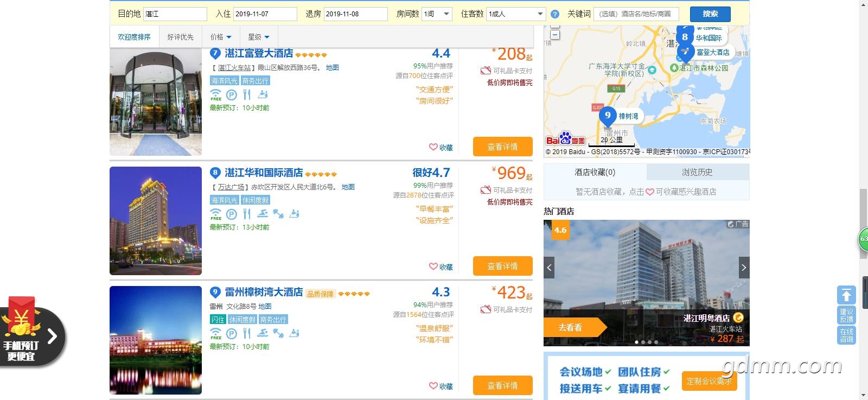The height and width of the screenshot is (400, 868).
Task: Click the 关键词 keyword input field
Action: pos(636,14)
